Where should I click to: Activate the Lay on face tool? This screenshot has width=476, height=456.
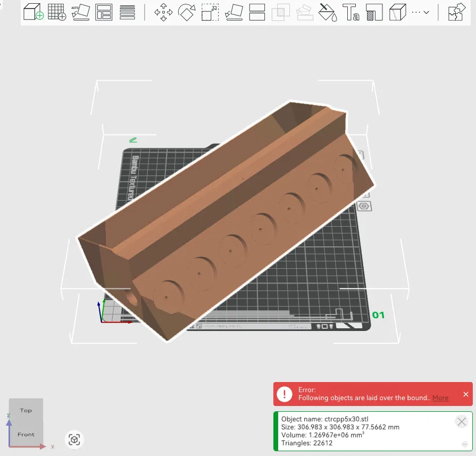tap(234, 12)
